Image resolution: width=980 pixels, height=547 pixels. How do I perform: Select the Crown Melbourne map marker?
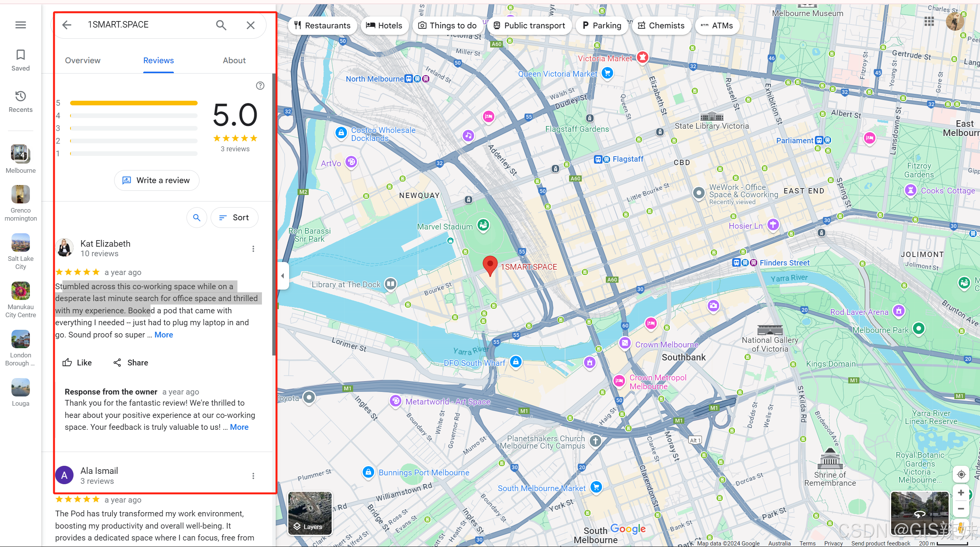coord(625,343)
